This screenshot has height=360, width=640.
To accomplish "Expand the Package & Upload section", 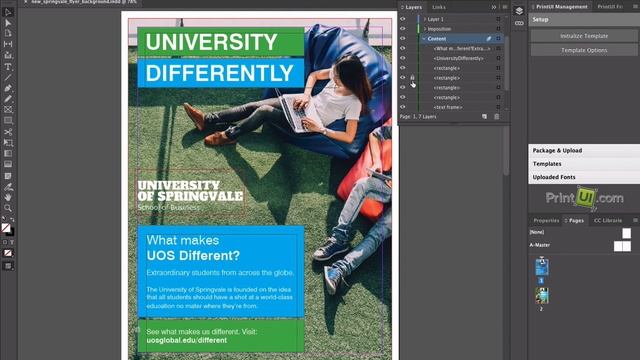I will click(584, 151).
